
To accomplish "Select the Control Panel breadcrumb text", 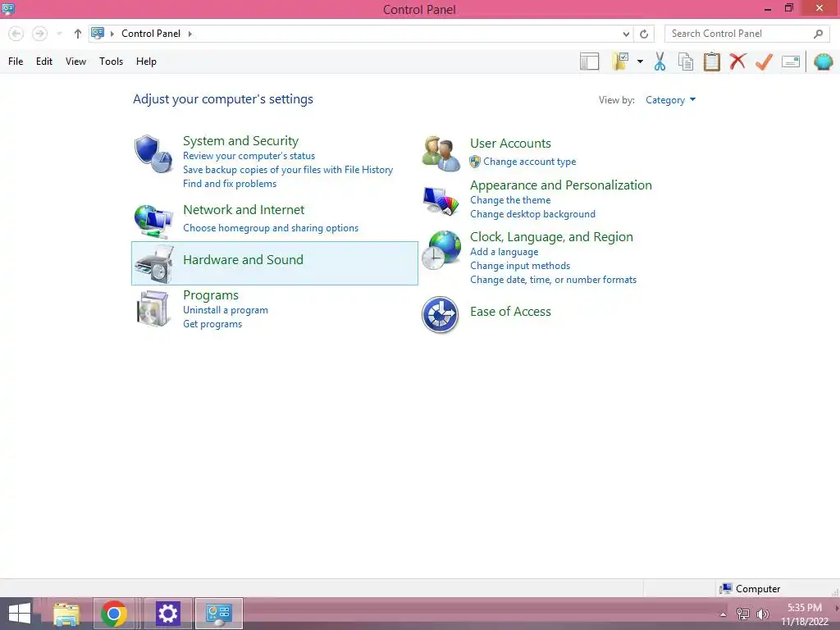I will pos(151,33).
